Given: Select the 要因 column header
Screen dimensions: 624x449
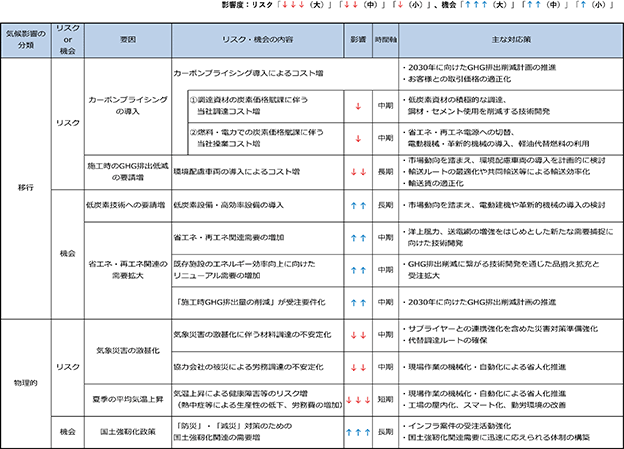Looking at the screenshot, I should point(128,40).
